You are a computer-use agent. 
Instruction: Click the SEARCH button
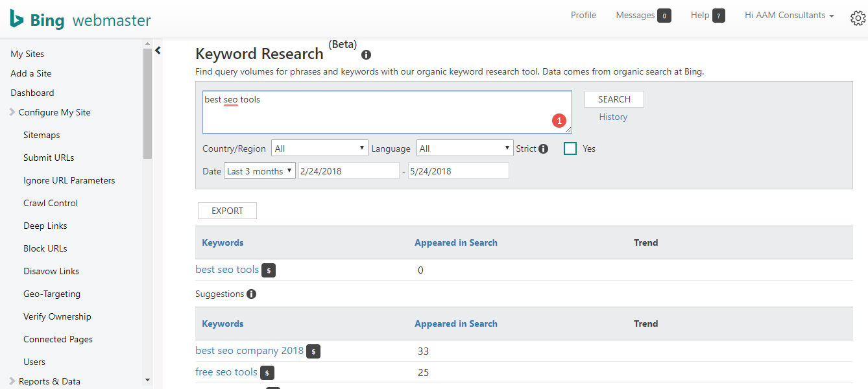(614, 99)
